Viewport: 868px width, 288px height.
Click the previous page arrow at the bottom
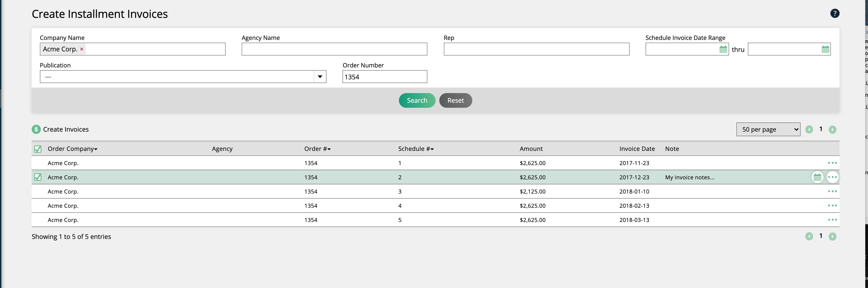coord(809,236)
